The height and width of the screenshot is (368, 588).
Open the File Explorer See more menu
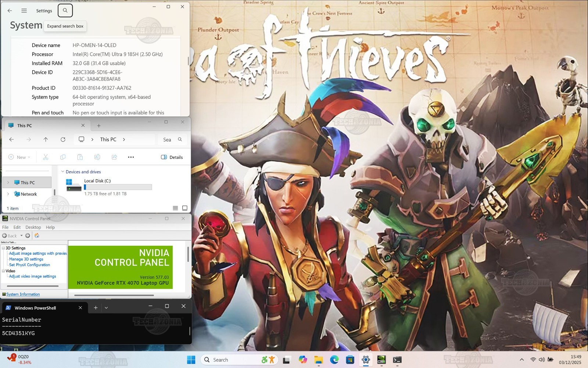point(131,157)
